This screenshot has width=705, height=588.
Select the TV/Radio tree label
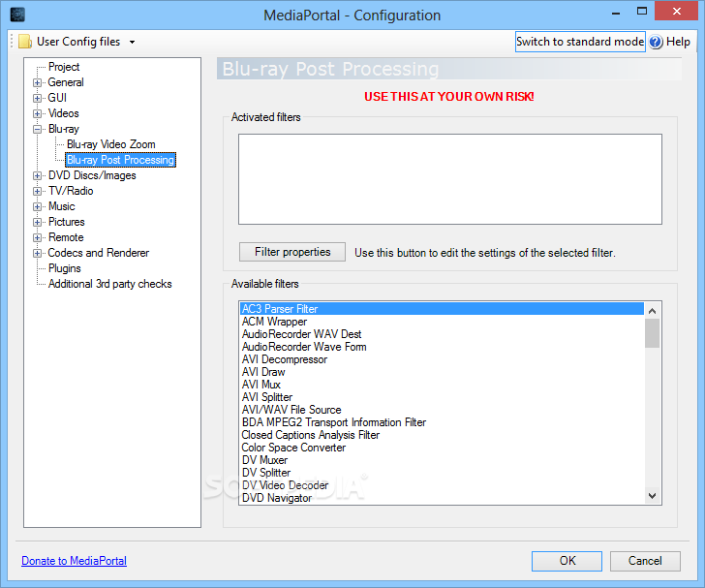tap(71, 191)
